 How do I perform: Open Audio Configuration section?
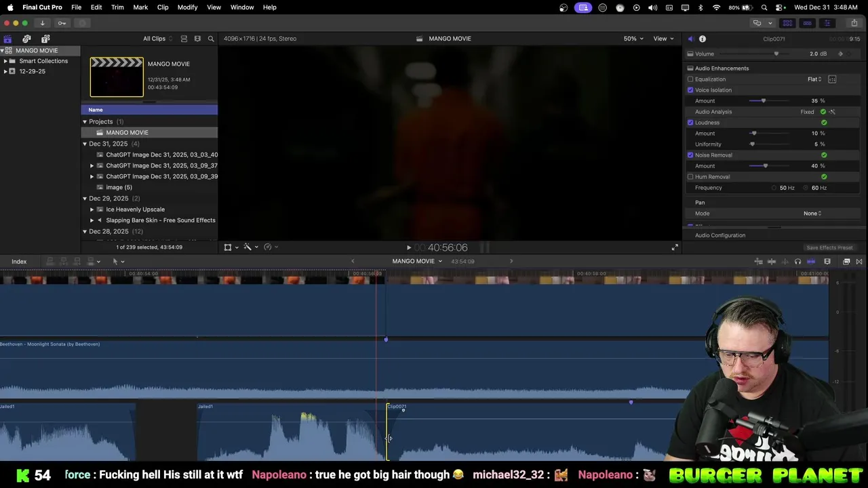click(720, 235)
